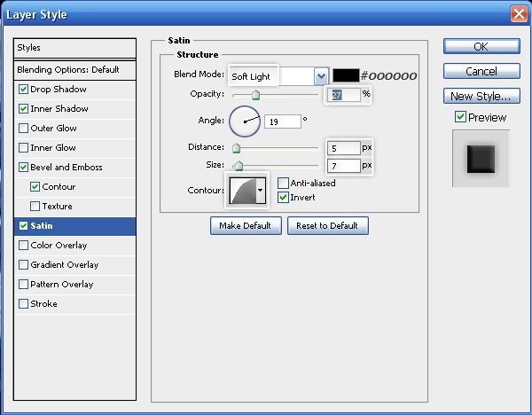The height and width of the screenshot is (415, 532).
Task: Expand the Contour picker arrow
Action: [260, 190]
